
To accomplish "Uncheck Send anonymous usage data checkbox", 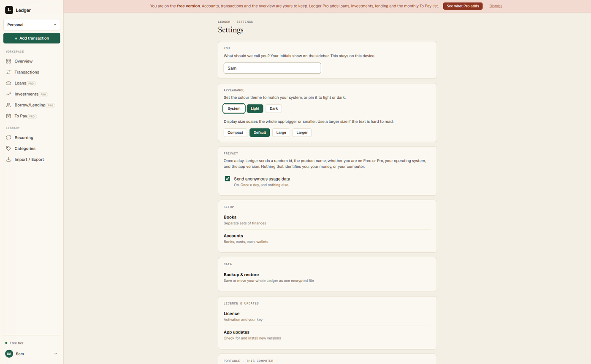I will 228,179.
